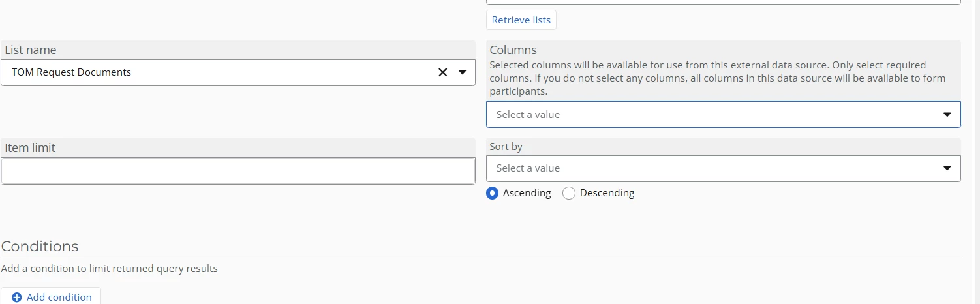The width and height of the screenshot is (980, 304).
Task: Click the Conditions section heading
Action: click(40, 247)
